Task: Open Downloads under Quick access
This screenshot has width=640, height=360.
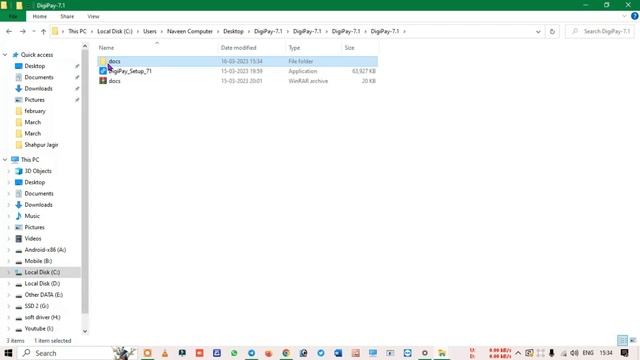Action: click(38, 89)
